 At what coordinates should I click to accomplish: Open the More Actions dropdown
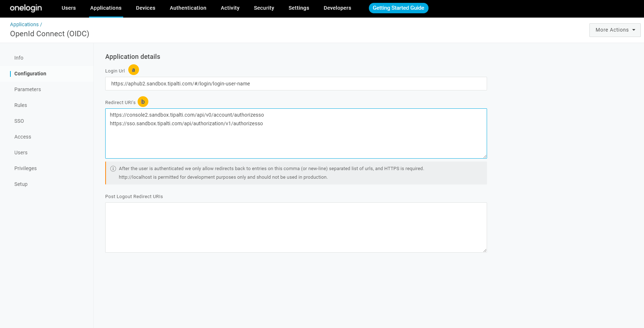click(x=615, y=30)
